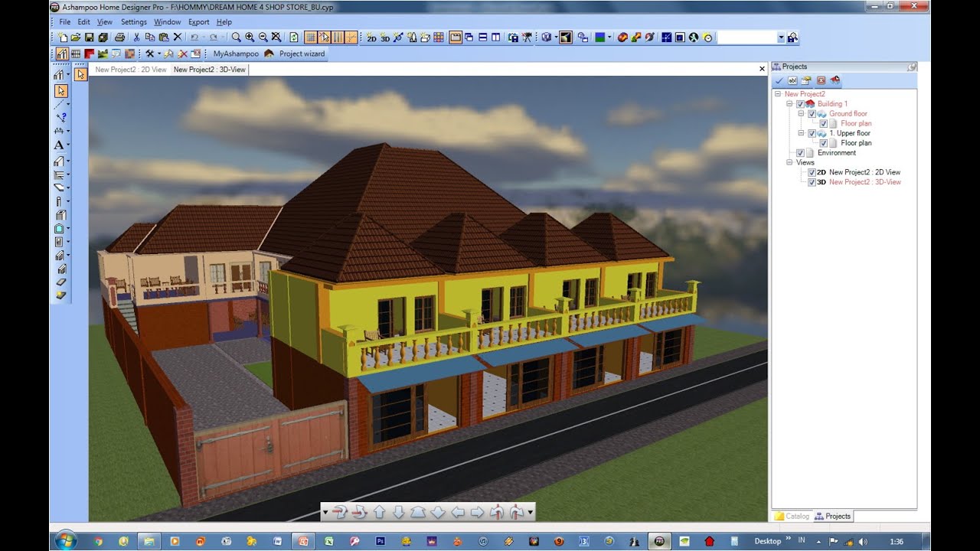
Task: Toggle the grid display button
Action: coord(310,37)
